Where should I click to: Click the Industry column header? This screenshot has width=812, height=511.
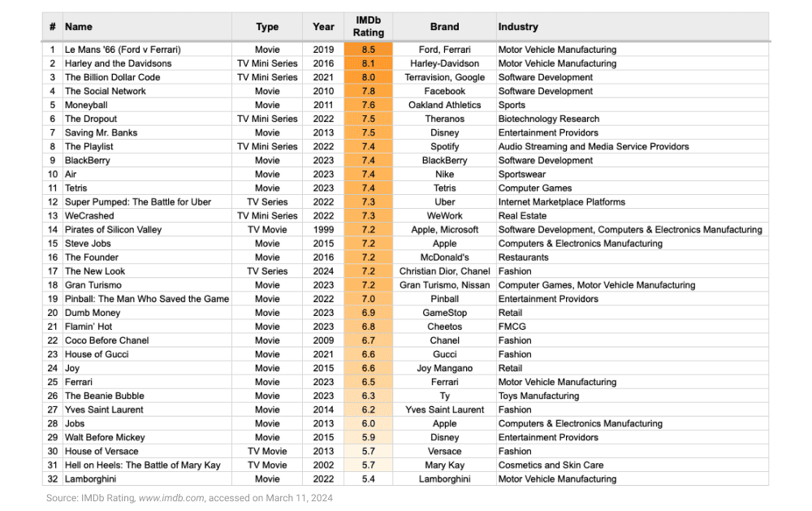click(518, 27)
